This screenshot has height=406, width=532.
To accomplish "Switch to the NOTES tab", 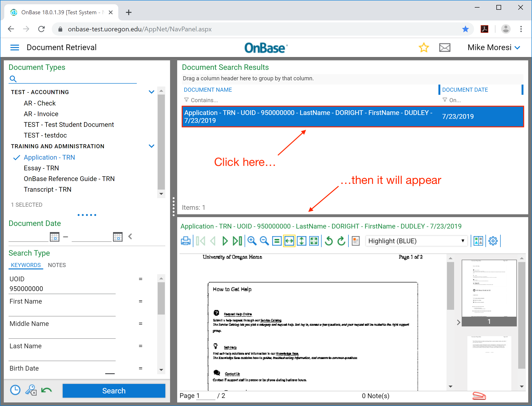I will [57, 265].
